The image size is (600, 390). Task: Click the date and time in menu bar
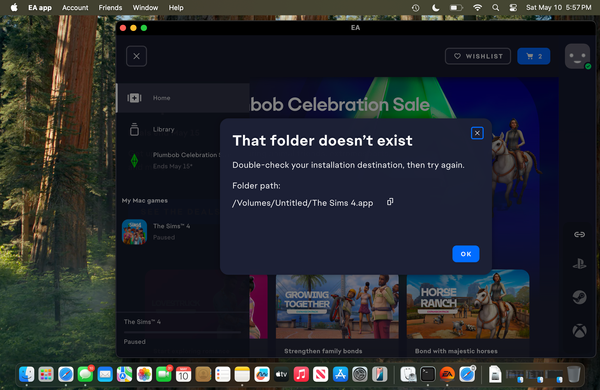[558, 8]
